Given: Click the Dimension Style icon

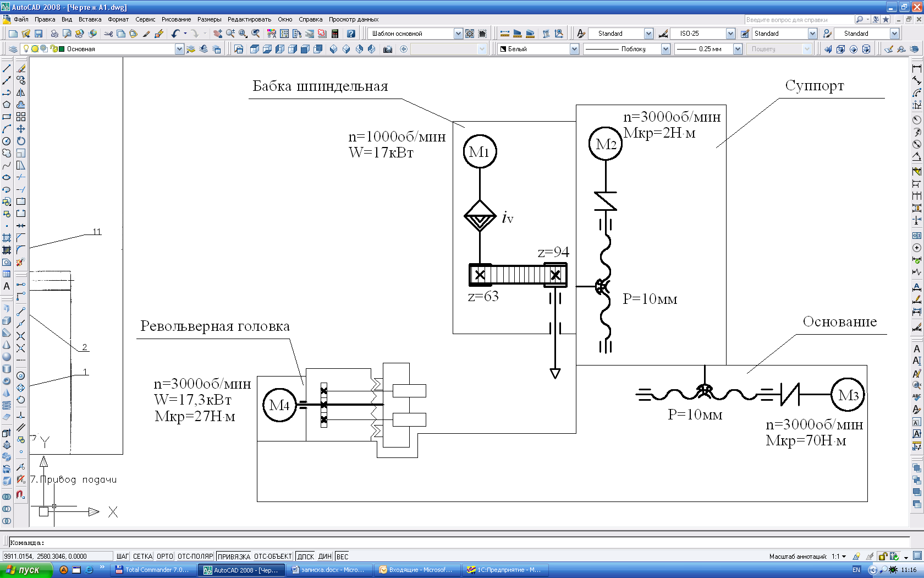Looking at the screenshot, I should coord(663,34).
